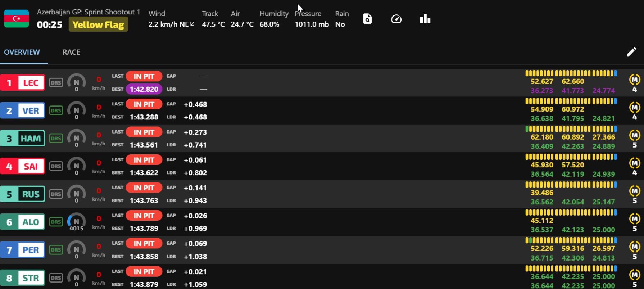This screenshot has height=289, width=644.
Task: Click LEC's mini-sector progress bar
Action: coord(571,73)
